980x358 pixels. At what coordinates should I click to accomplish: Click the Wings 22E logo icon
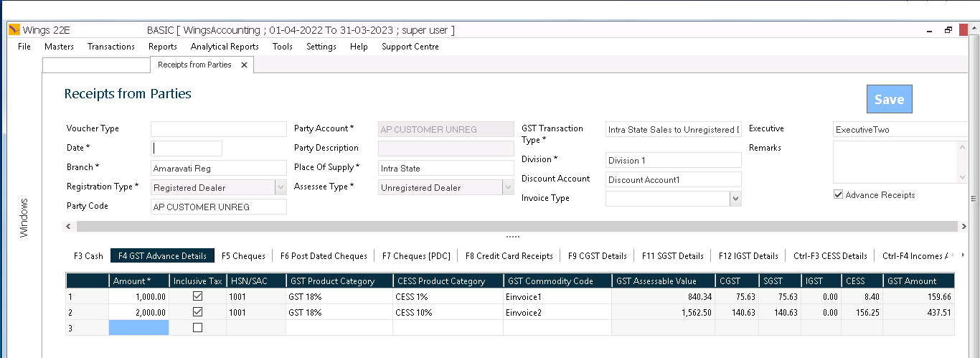coord(14,30)
